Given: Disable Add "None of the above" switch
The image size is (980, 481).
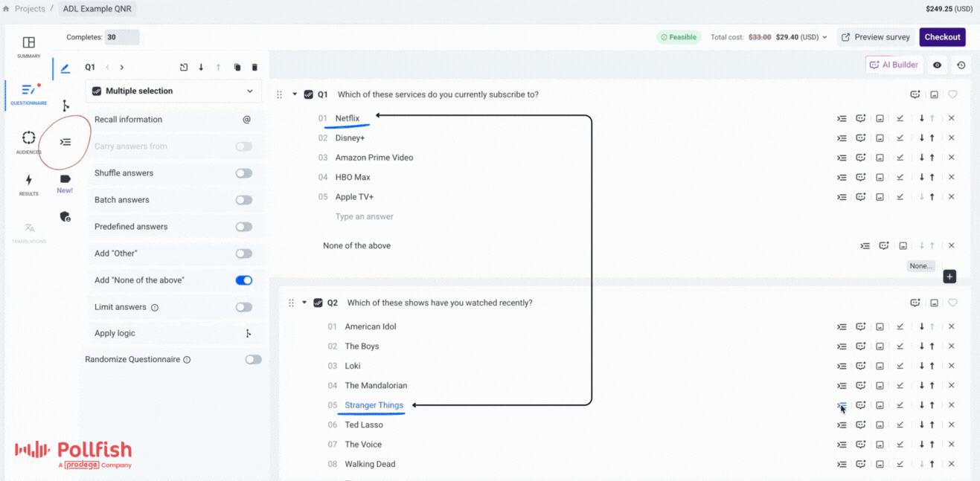Looking at the screenshot, I should tap(244, 280).
